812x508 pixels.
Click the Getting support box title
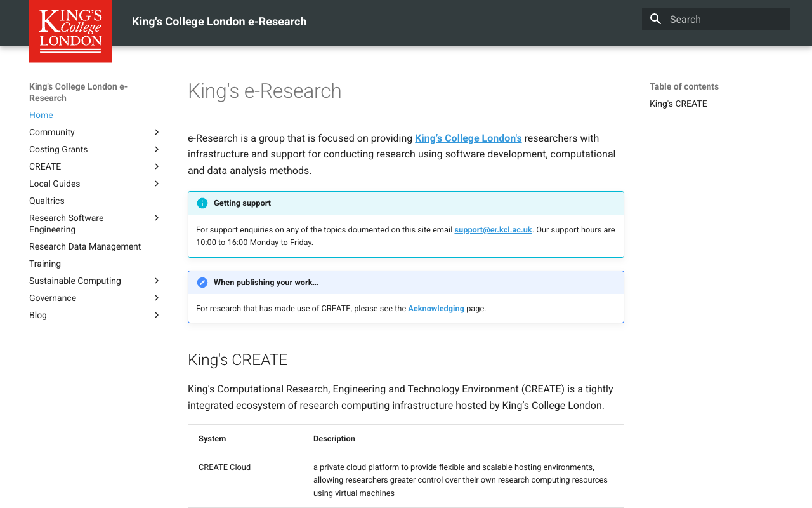click(242, 203)
